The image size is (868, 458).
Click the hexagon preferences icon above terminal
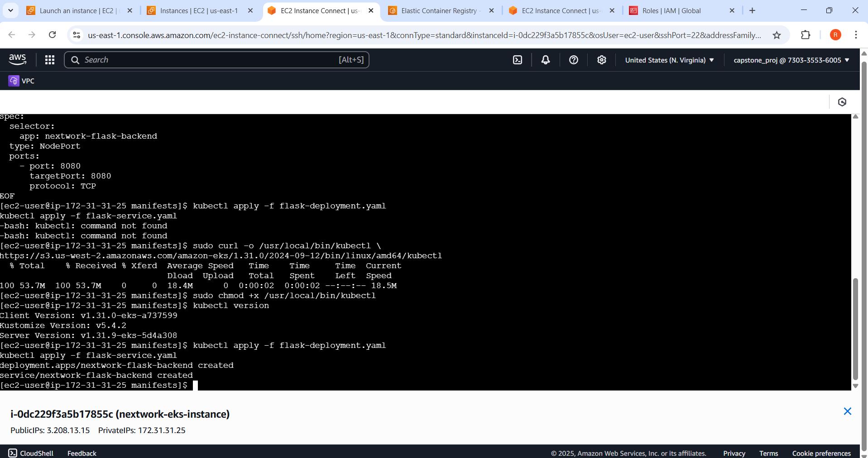[842, 102]
